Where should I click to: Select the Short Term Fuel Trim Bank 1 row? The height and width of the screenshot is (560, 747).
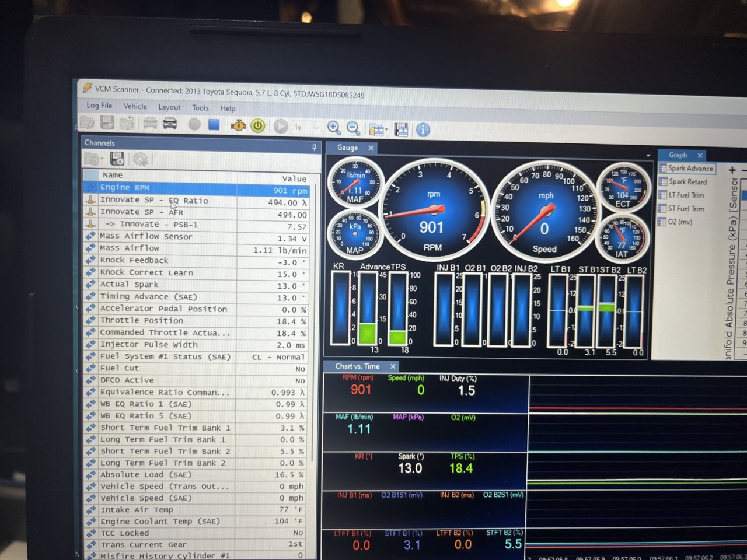point(196,428)
